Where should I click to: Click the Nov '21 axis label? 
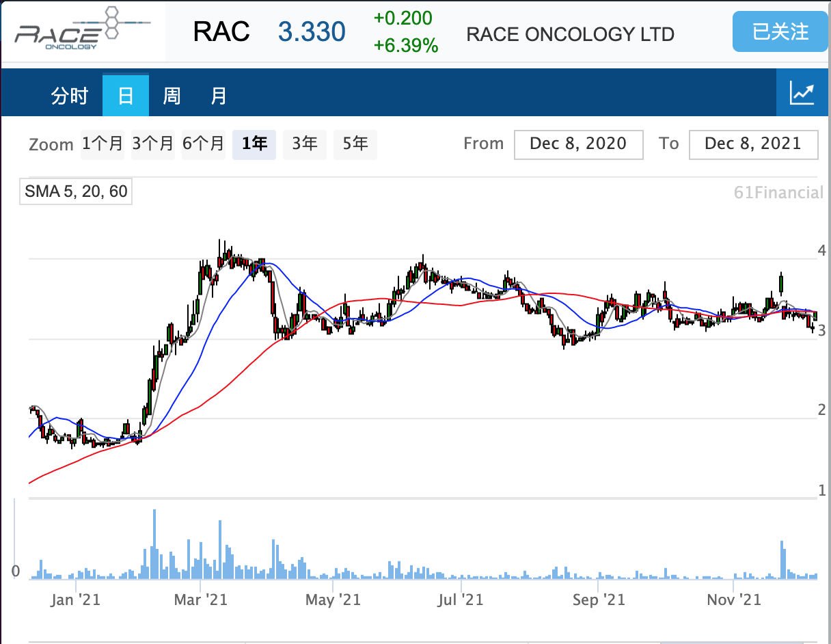tap(734, 600)
